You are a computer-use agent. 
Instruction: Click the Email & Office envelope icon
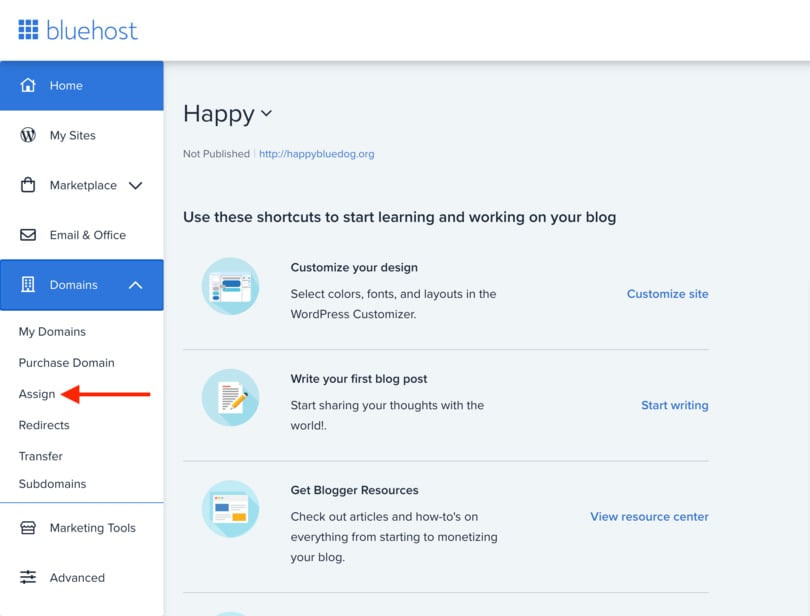28,235
